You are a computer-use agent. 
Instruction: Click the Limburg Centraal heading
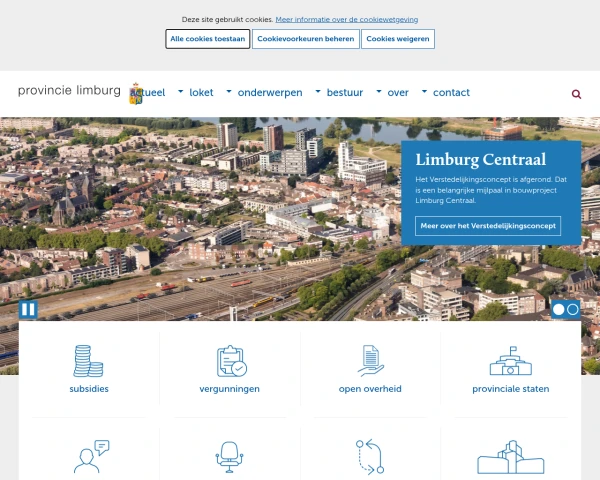click(481, 160)
